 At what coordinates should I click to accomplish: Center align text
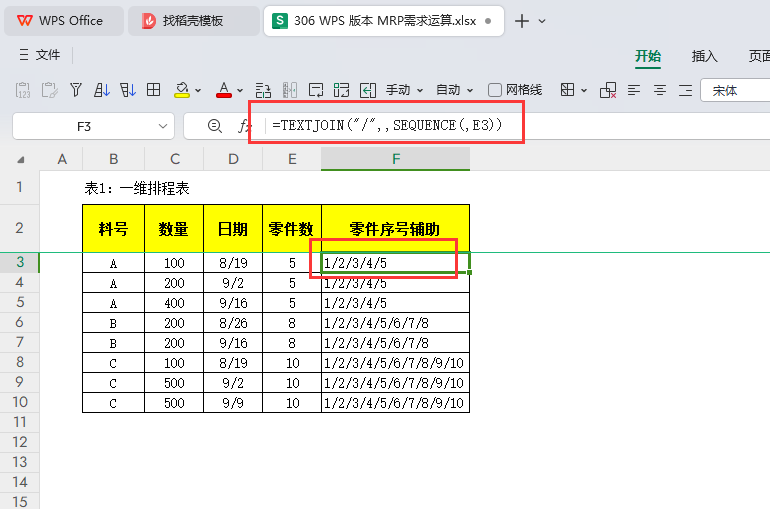pyautogui.click(x=660, y=90)
